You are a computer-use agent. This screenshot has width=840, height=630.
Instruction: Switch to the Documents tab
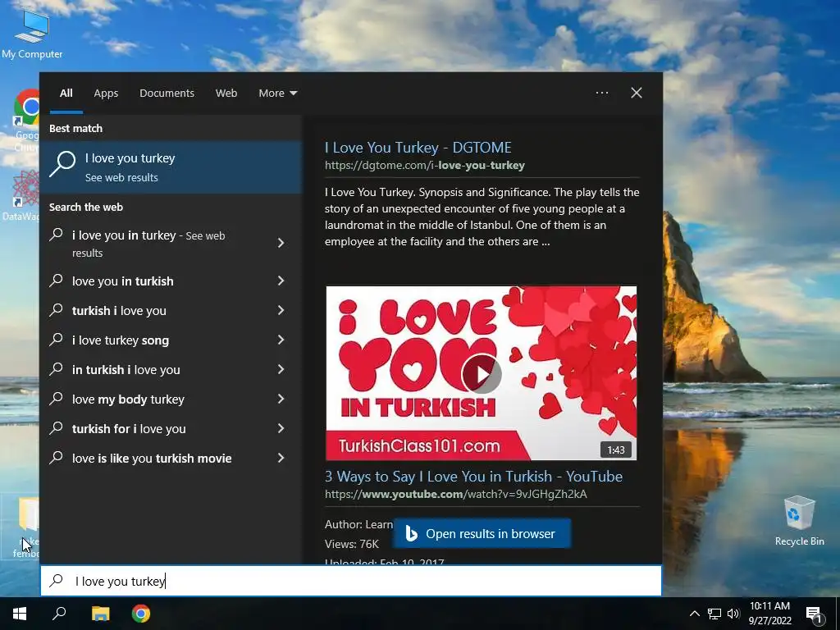pyautogui.click(x=167, y=94)
